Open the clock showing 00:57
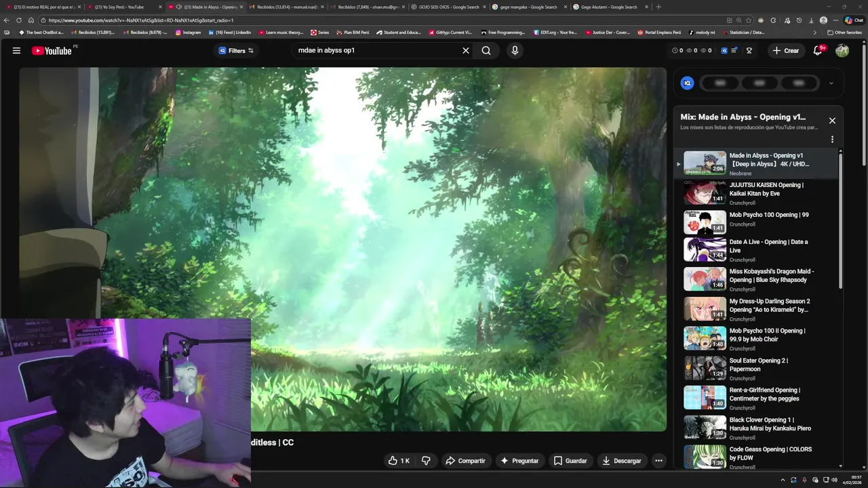Image resolution: width=868 pixels, height=488 pixels. point(852,480)
